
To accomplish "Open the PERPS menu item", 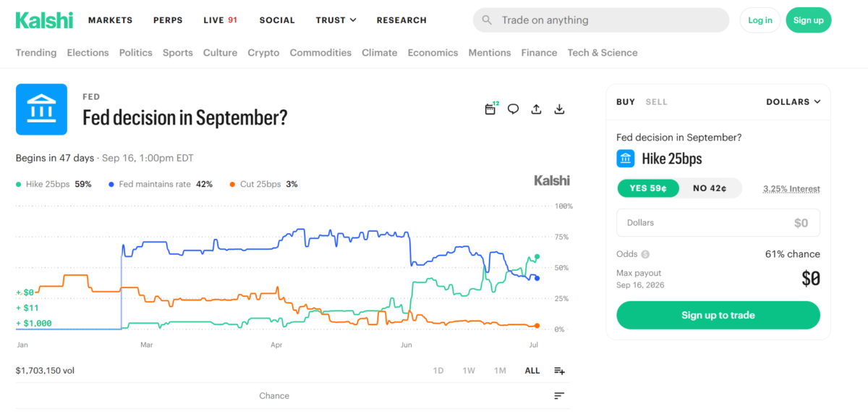I will click(168, 20).
